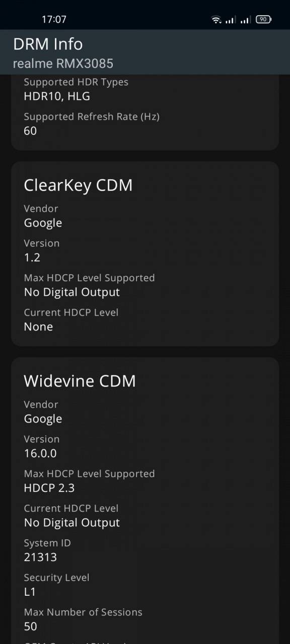Tap the 17:07 clock in status bar
This screenshot has width=290, height=644.
click(x=54, y=20)
